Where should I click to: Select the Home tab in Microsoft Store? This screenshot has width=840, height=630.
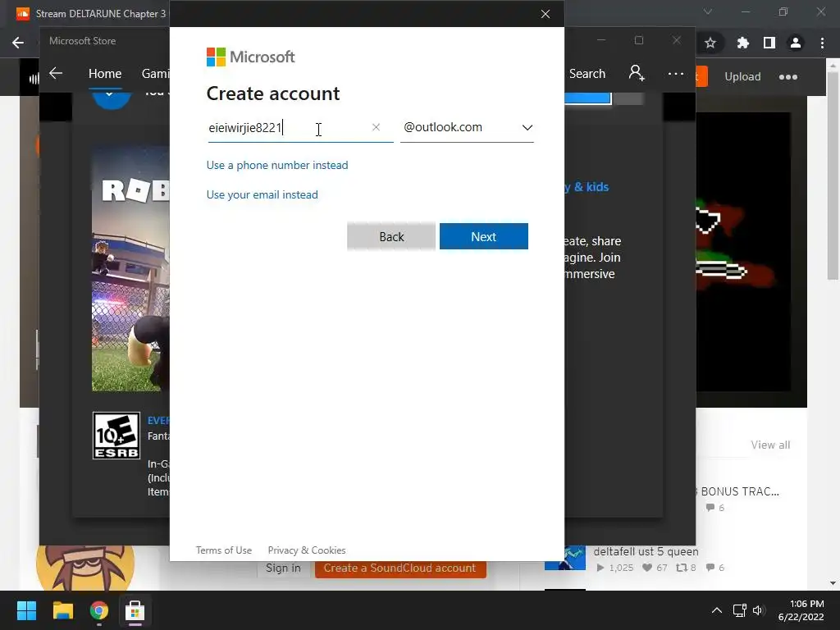point(105,73)
